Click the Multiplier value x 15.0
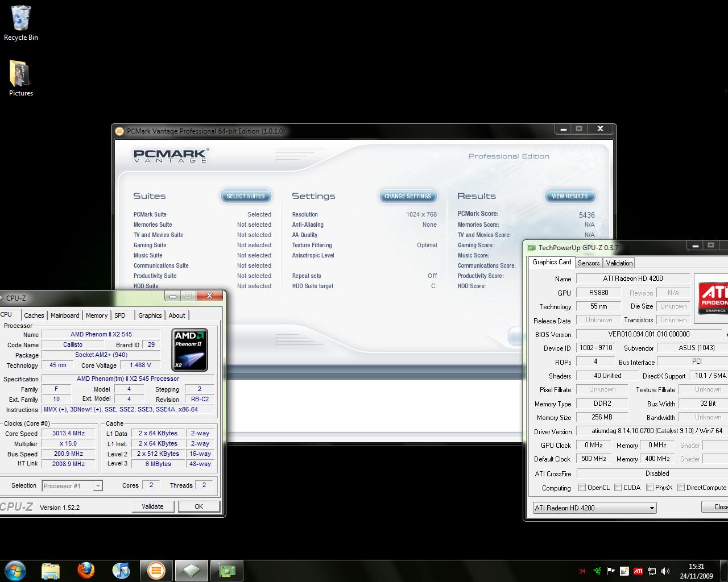This screenshot has width=728, height=582. (x=68, y=444)
